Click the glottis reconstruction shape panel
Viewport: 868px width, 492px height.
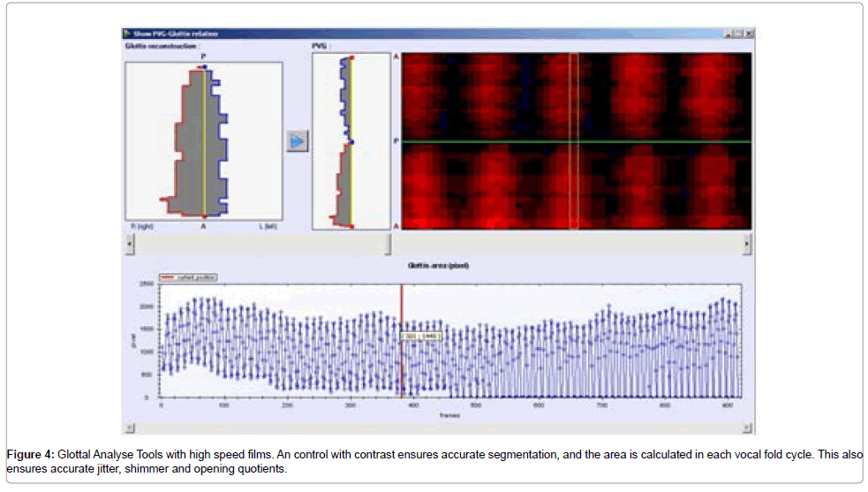[x=204, y=141]
